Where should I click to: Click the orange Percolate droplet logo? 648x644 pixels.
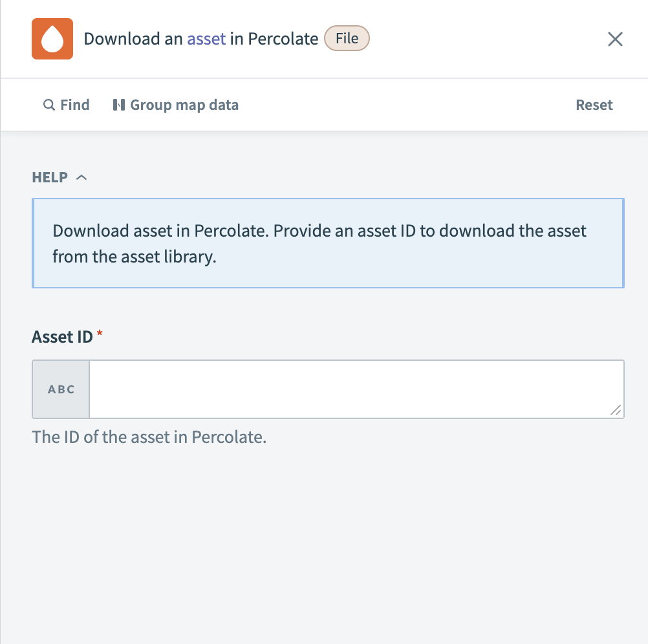coord(52,39)
